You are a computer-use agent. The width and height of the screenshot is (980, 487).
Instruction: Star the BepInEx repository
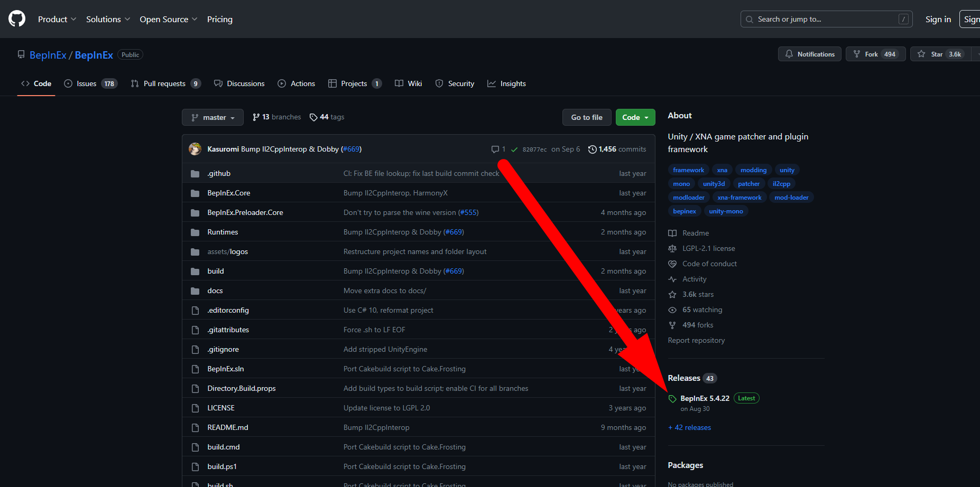941,54
